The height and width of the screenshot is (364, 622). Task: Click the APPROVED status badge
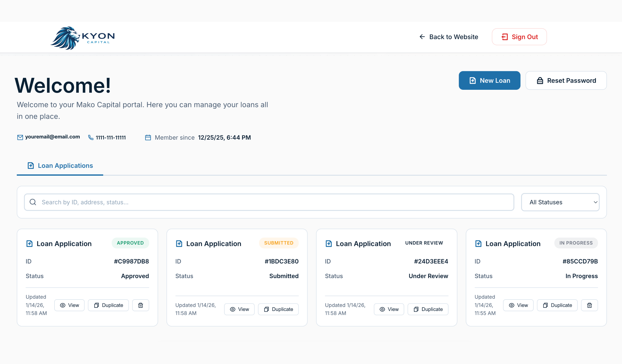pyautogui.click(x=130, y=243)
